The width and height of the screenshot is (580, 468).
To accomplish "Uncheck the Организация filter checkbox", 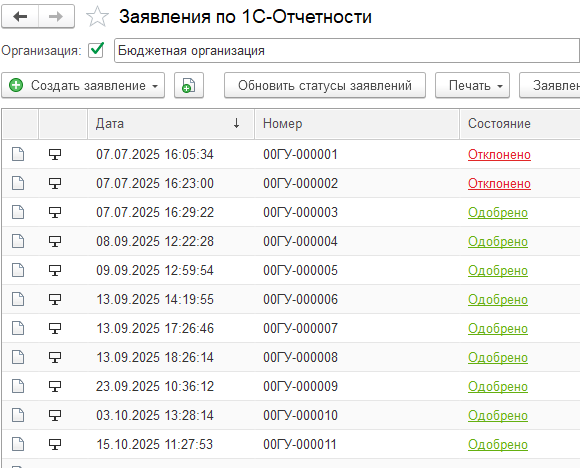I will [96, 50].
